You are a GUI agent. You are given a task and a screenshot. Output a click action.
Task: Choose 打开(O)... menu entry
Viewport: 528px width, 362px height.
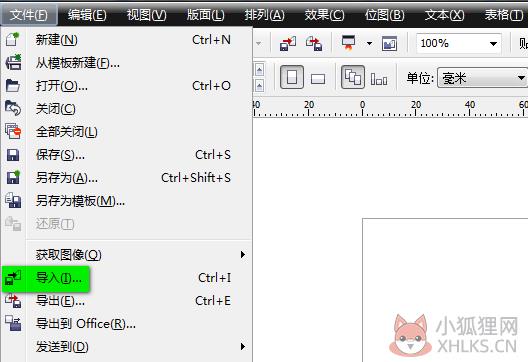pos(127,86)
